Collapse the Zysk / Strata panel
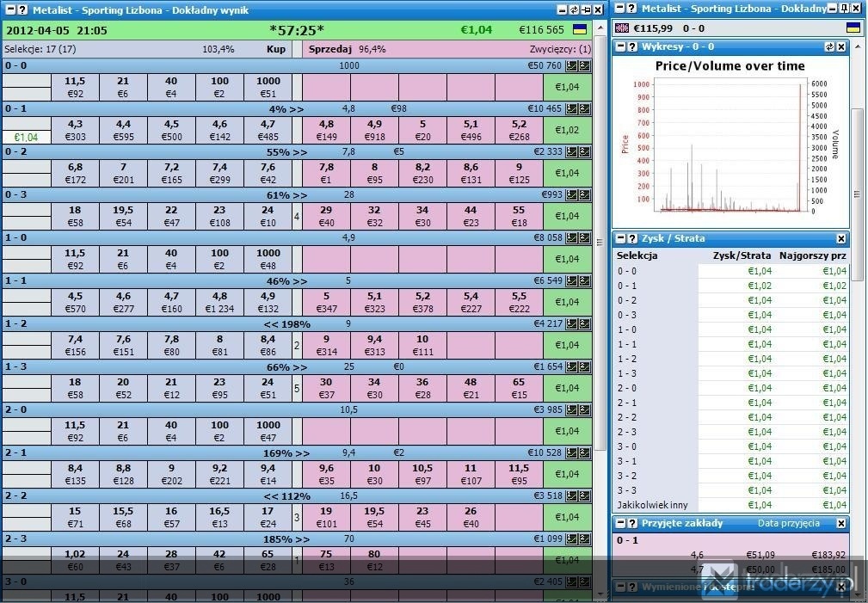This screenshot has width=868, height=603. point(620,238)
